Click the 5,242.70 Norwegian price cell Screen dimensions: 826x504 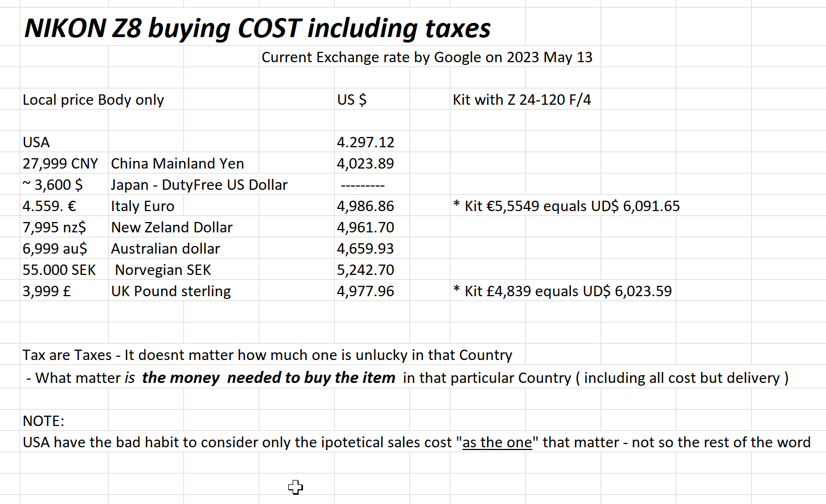(x=365, y=270)
